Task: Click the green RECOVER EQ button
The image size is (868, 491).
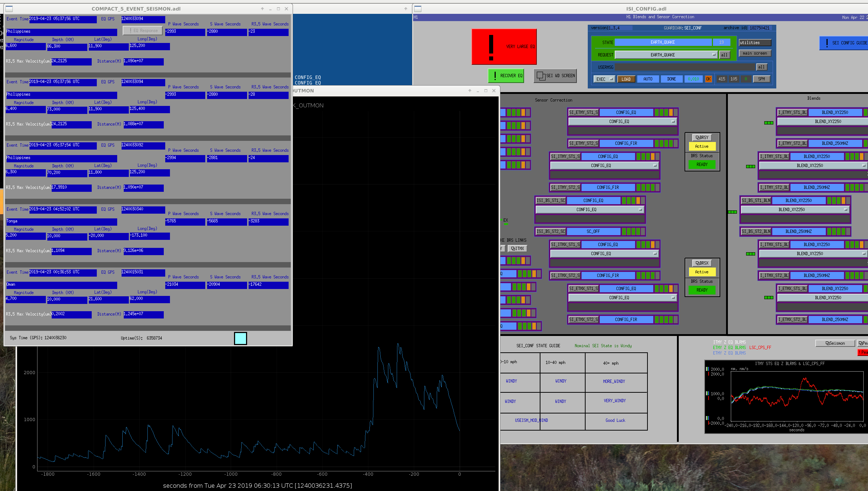Action: click(506, 76)
